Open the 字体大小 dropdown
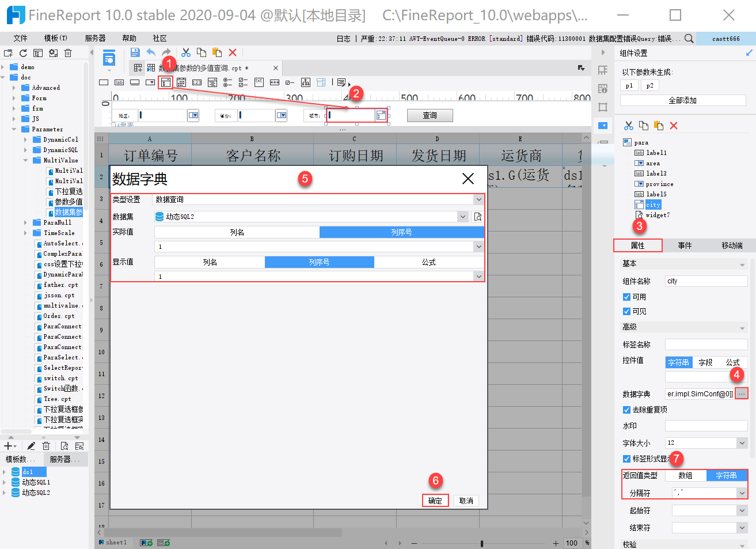This screenshot has height=549, width=756. tap(742, 443)
